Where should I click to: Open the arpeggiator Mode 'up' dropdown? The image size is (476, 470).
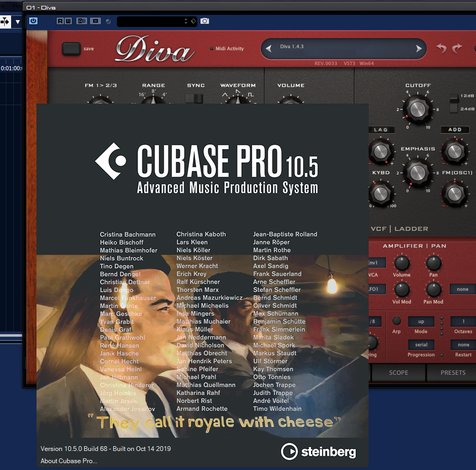(x=421, y=321)
